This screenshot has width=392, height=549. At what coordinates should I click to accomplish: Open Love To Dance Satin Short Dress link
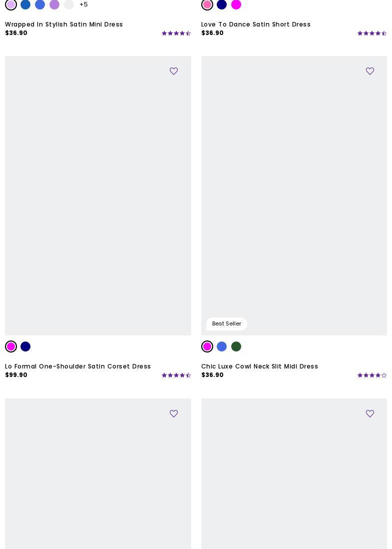tap(256, 24)
